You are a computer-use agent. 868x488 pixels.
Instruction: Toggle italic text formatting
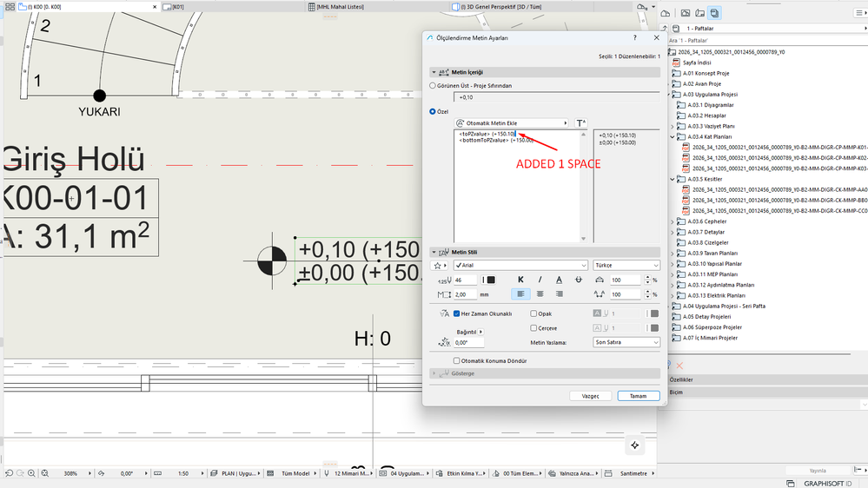click(540, 280)
